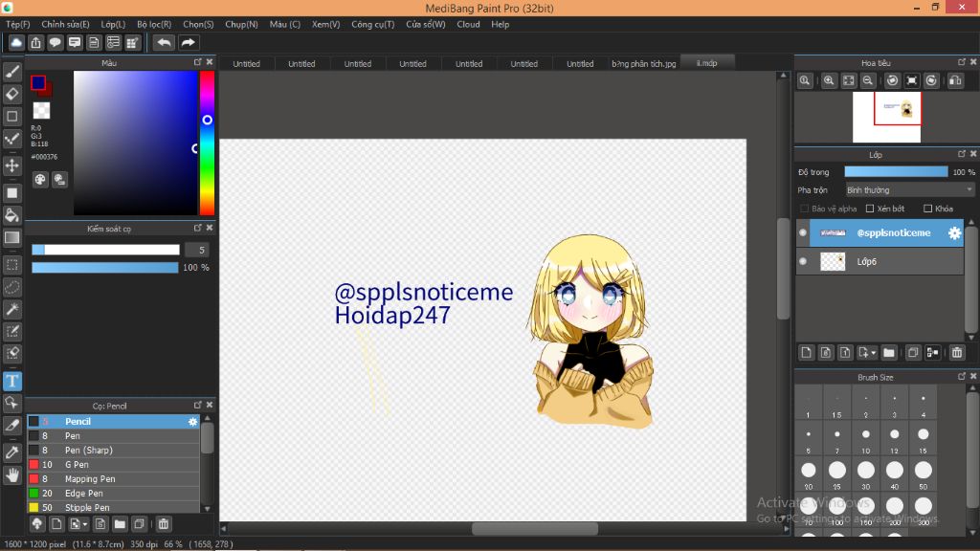The height and width of the screenshot is (551, 980).
Task: Select the Edge Pen brush
Action: tap(113, 494)
